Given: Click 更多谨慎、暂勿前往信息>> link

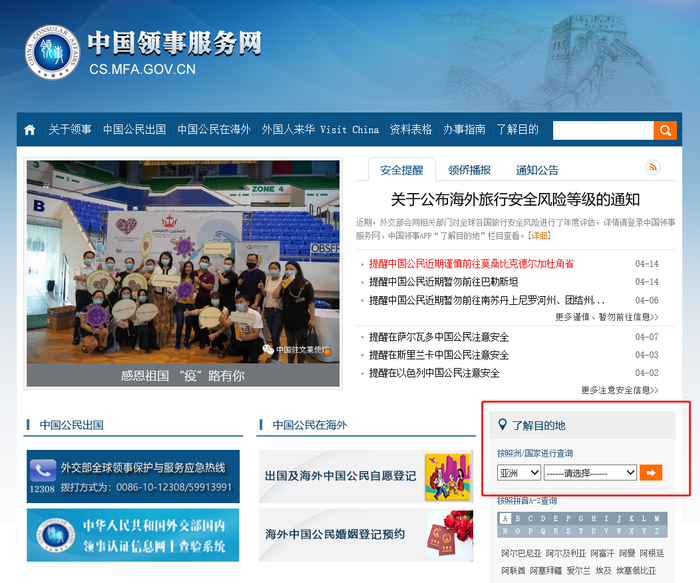Looking at the screenshot, I should pyautogui.click(x=607, y=317).
